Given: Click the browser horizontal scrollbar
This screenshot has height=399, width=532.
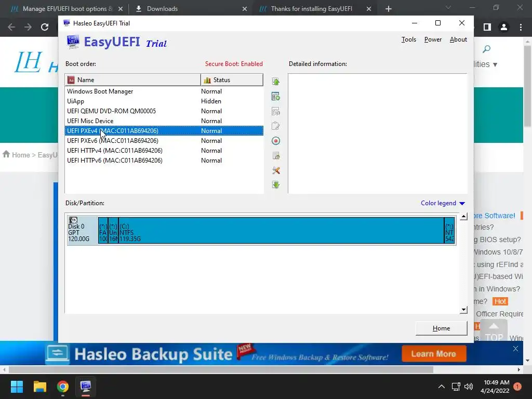Looking at the screenshot, I should (x=221, y=369).
